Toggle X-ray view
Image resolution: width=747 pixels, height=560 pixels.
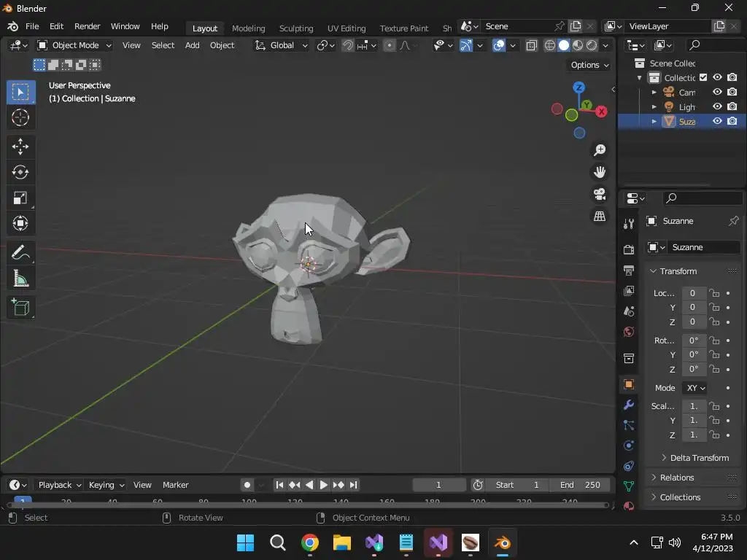click(x=531, y=45)
